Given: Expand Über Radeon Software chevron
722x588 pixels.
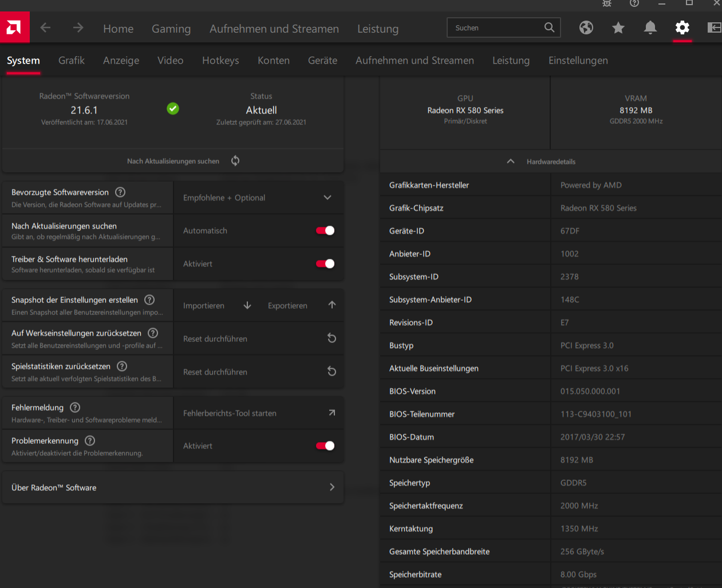Looking at the screenshot, I should click(332, 487).
